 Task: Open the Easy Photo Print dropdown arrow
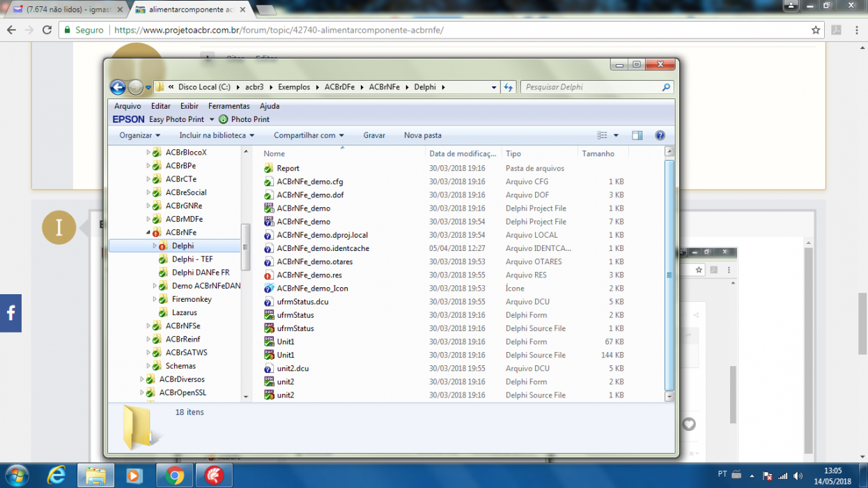tap(212, 119)
